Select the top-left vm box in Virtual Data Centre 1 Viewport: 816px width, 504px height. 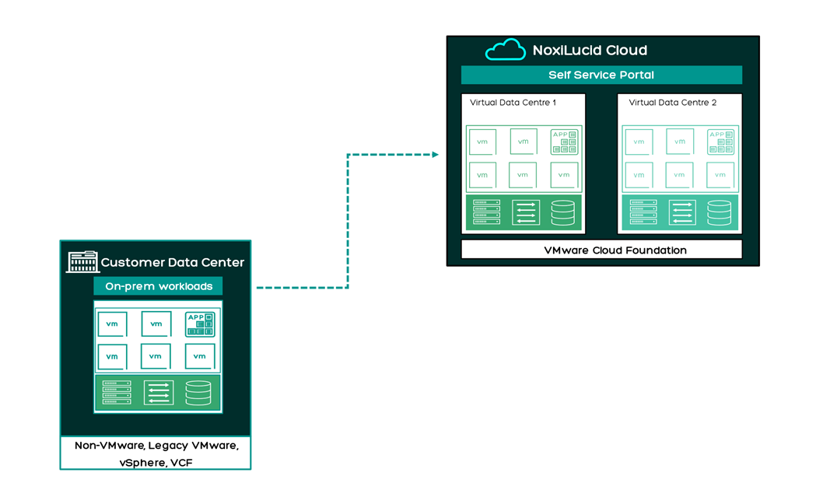click(482, 142)
